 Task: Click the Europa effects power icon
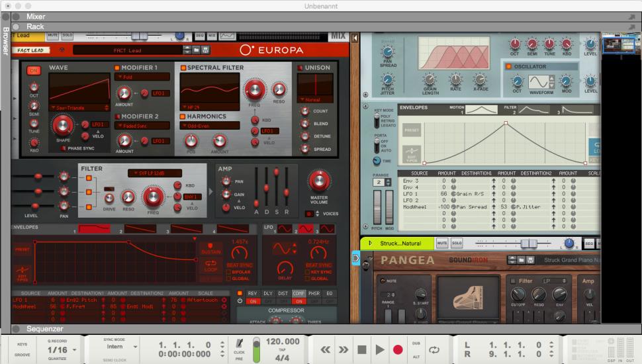click(x=240, y=301)
